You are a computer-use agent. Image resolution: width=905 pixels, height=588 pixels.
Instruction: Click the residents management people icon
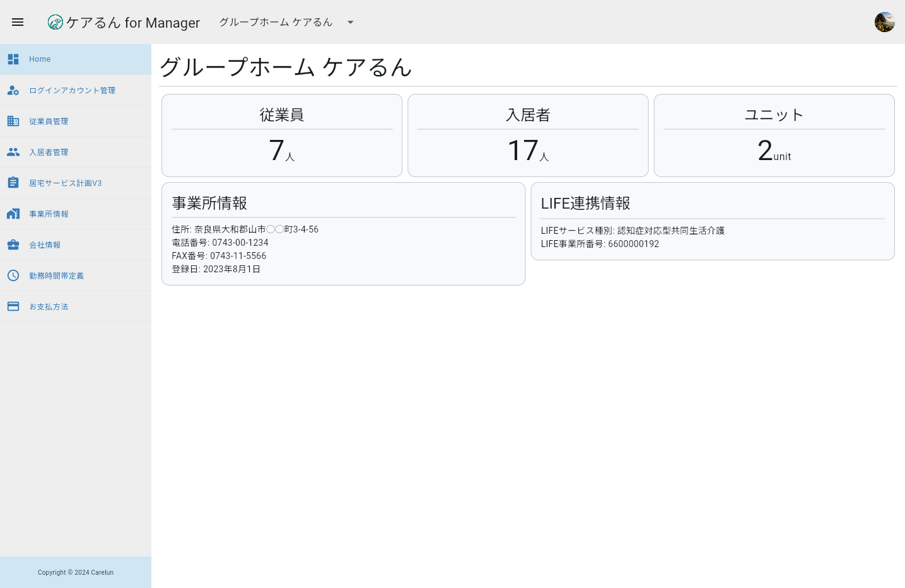tap(13, 152)
